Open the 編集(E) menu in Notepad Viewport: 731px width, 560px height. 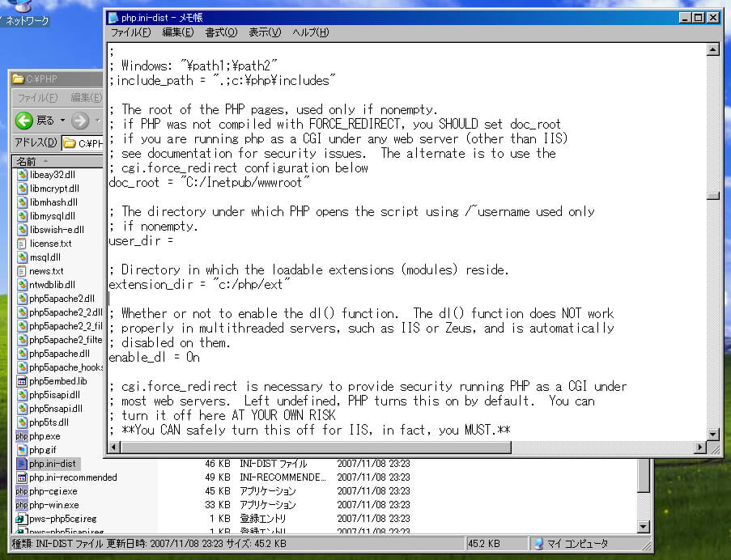tap(177, 32)
